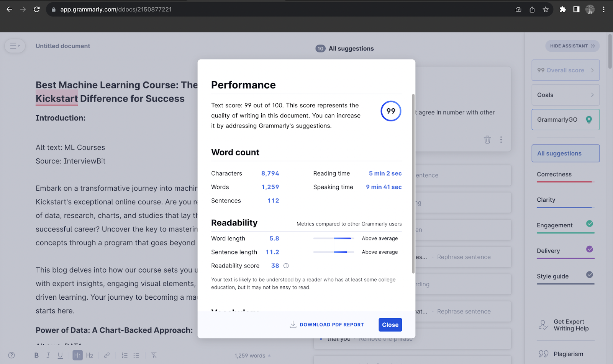Toggle Heading 1 style

[x=77, y=355]
